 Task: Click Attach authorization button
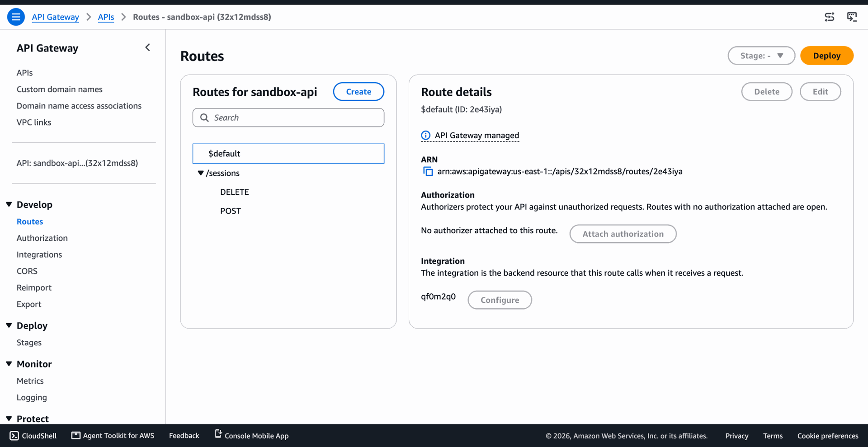tap(623, 234)
